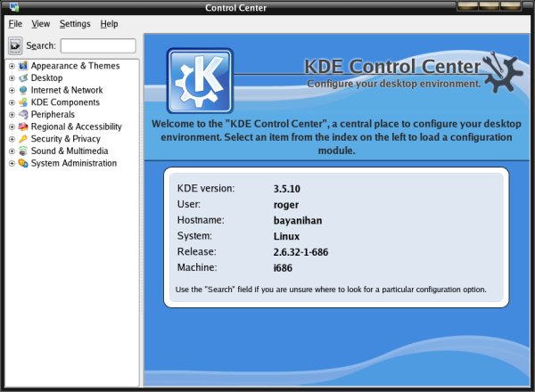Click the KDE version value 3.5.10
Screen dimensions: 535x392
(286, 189)
